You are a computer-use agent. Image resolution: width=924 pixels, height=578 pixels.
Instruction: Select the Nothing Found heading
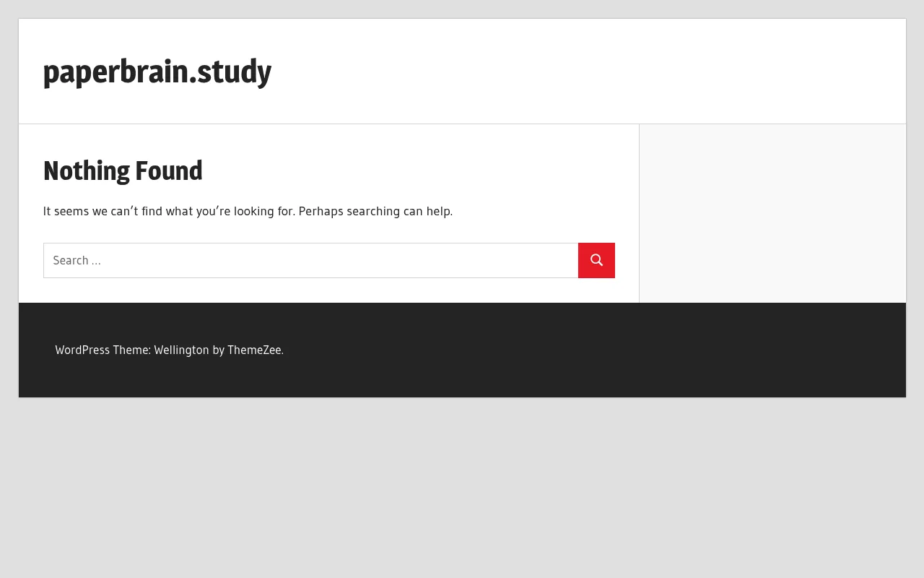pos(123,171)
